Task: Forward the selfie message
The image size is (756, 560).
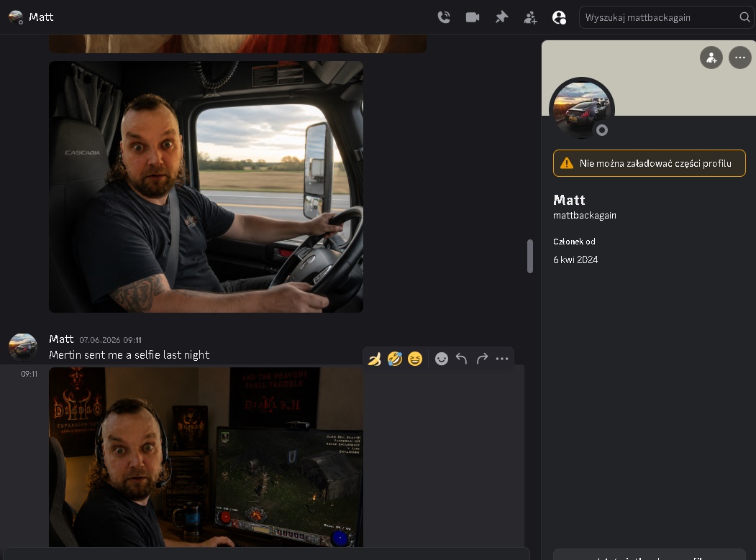Action: click(482, 359)
